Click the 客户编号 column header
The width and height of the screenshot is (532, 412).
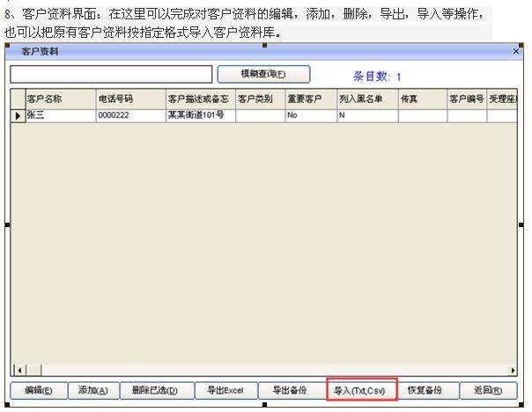467,99
